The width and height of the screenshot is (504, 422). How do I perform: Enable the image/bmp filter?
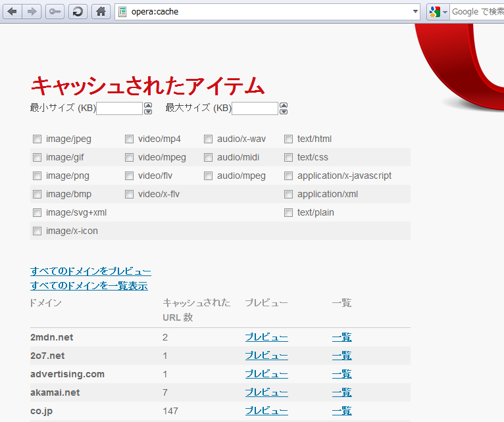[38, 195]
